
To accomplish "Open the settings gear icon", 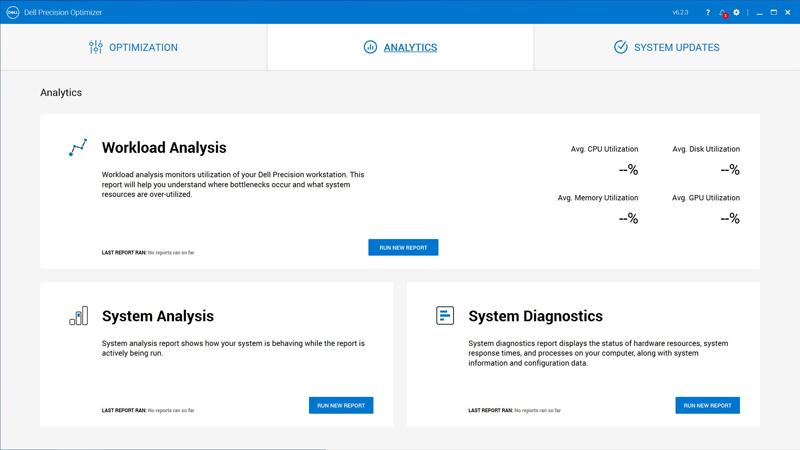I will (736, 12).
